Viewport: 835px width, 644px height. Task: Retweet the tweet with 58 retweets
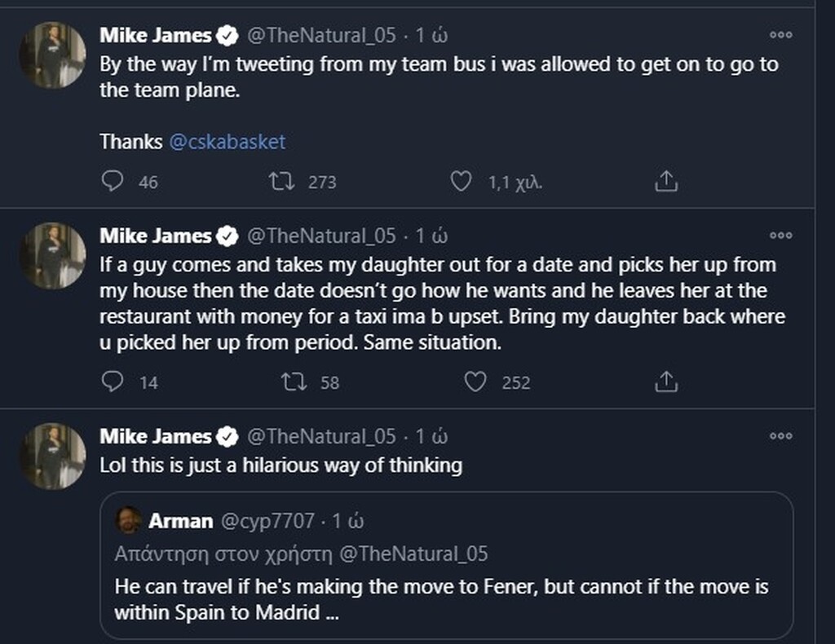pyautogui.click(x=292, y=381)
